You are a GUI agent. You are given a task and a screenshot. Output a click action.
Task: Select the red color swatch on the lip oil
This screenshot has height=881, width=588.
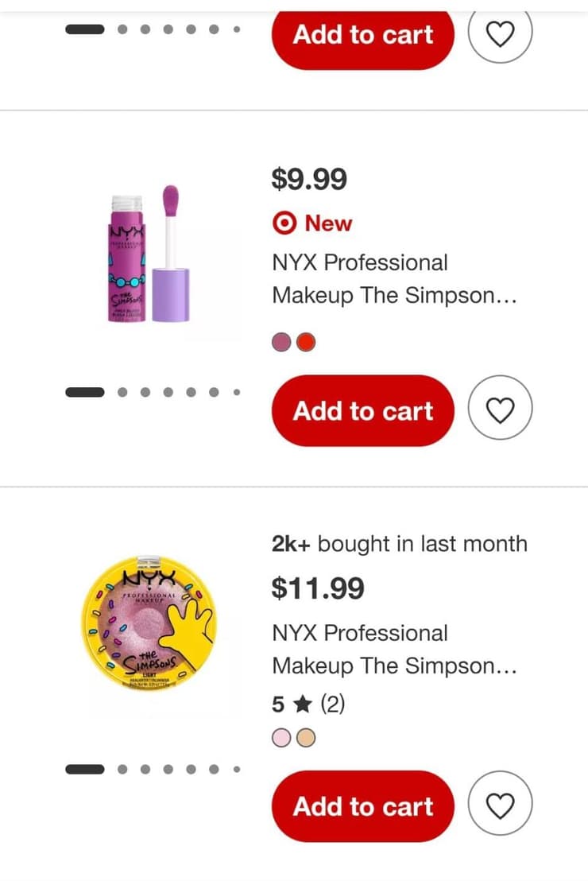pyautogui.click(x=308, y=341)
